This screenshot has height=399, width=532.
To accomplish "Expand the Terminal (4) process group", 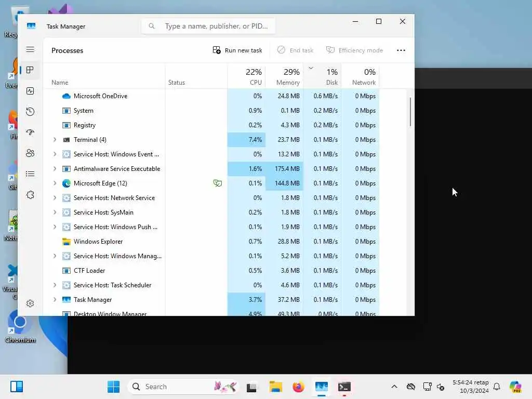I will (x=55, y=140).
